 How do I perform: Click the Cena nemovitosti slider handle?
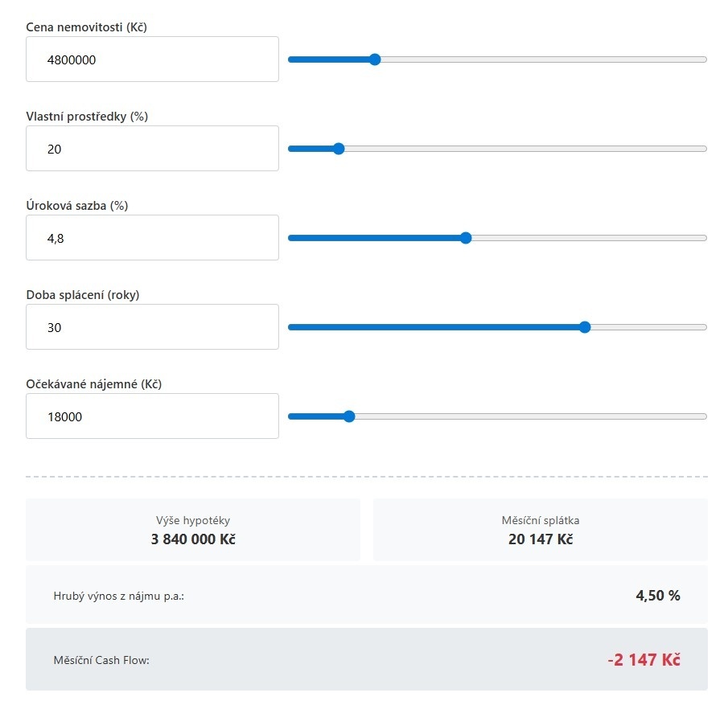click(374, 59)
